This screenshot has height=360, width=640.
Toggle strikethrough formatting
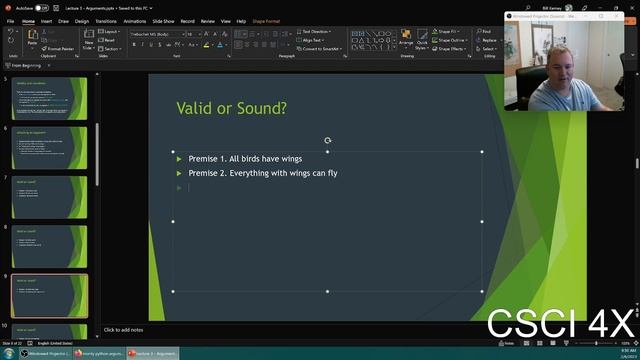pos(168,45)
